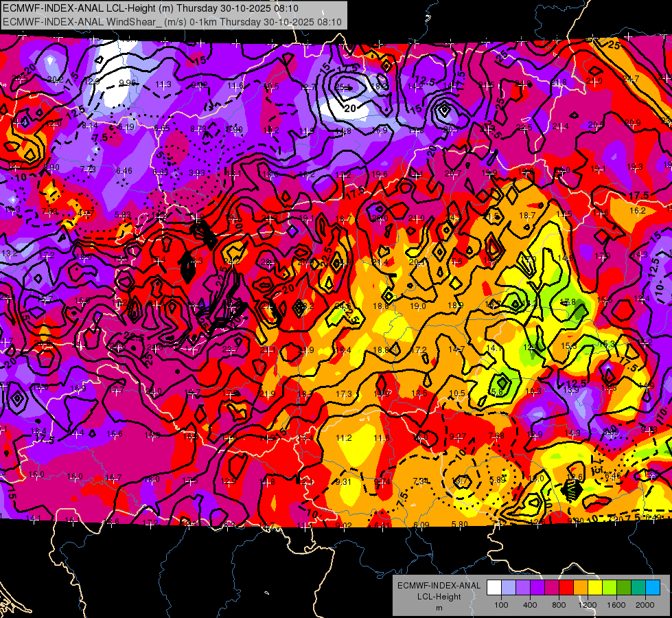Click the bright purple legend swatch
The width and height of the screenshot is (672, 618).
[537, 588]
